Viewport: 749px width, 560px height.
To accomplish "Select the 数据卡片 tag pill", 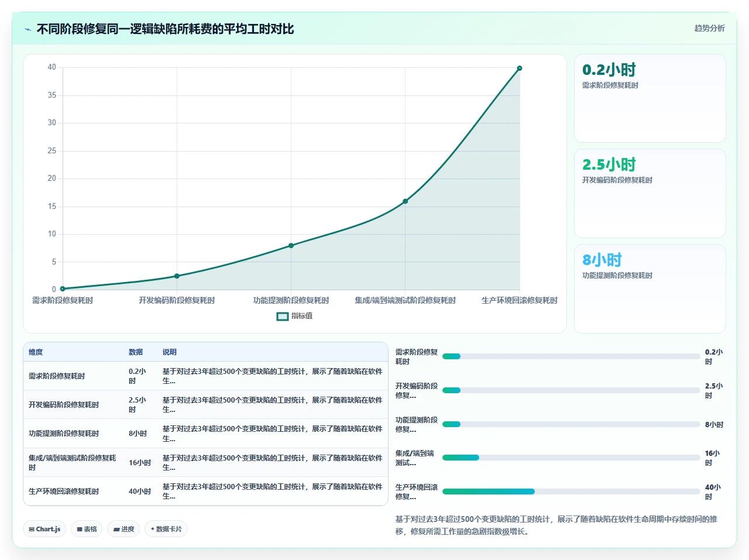I will click(x=166, y=529).
